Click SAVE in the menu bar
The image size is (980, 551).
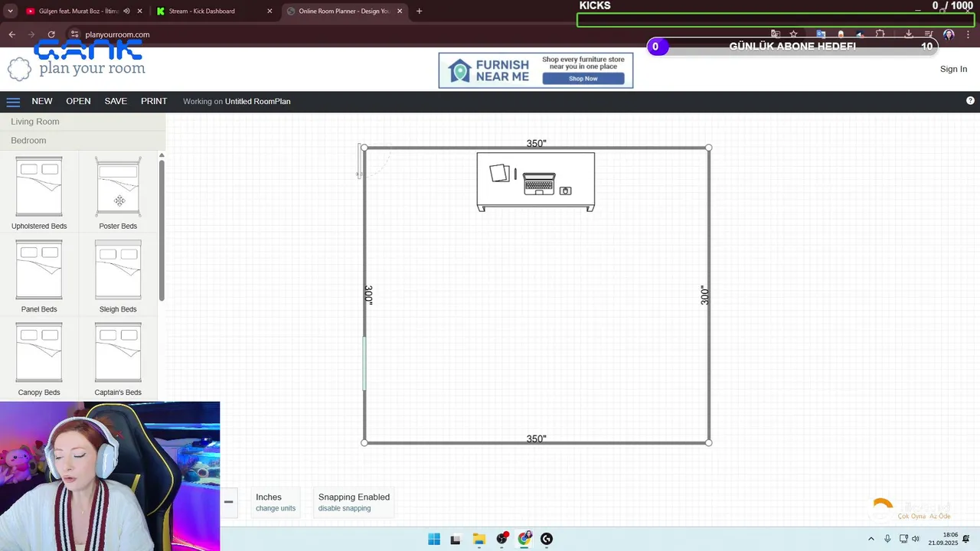pyautogui.click(x=116, y=101)
